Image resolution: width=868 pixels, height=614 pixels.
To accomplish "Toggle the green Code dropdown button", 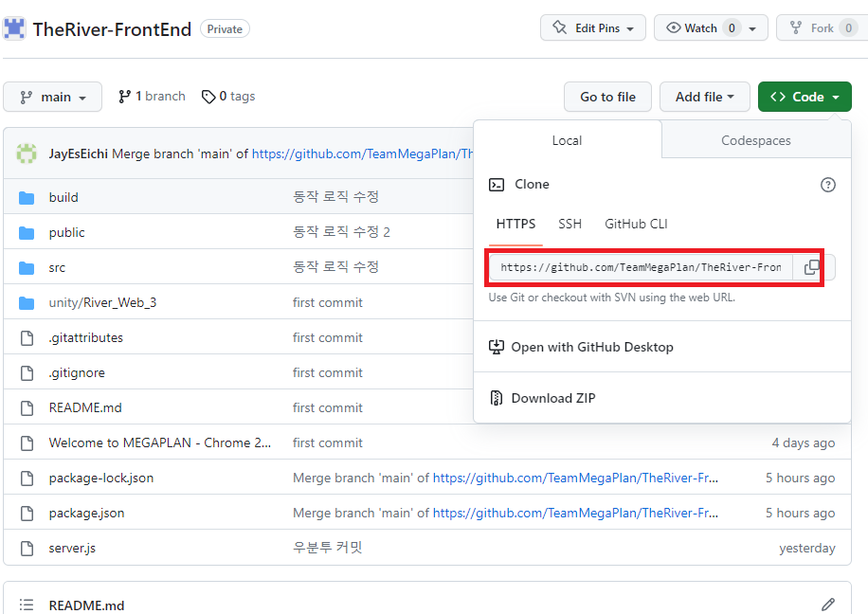I will pyautogui.click(x=805, y=97).
